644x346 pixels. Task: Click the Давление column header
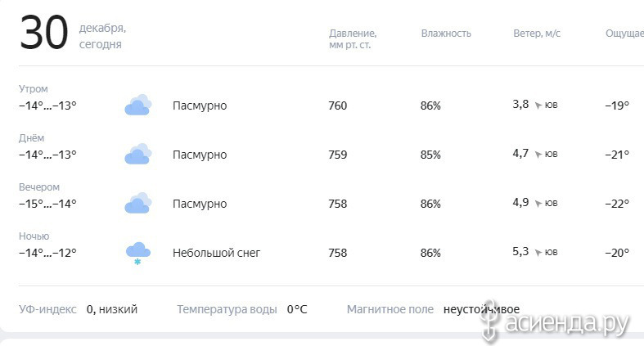(353, 39)
